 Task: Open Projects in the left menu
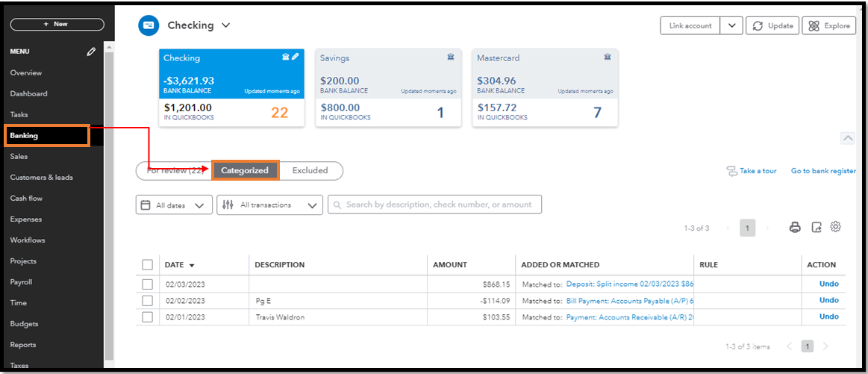click(23, 261)
